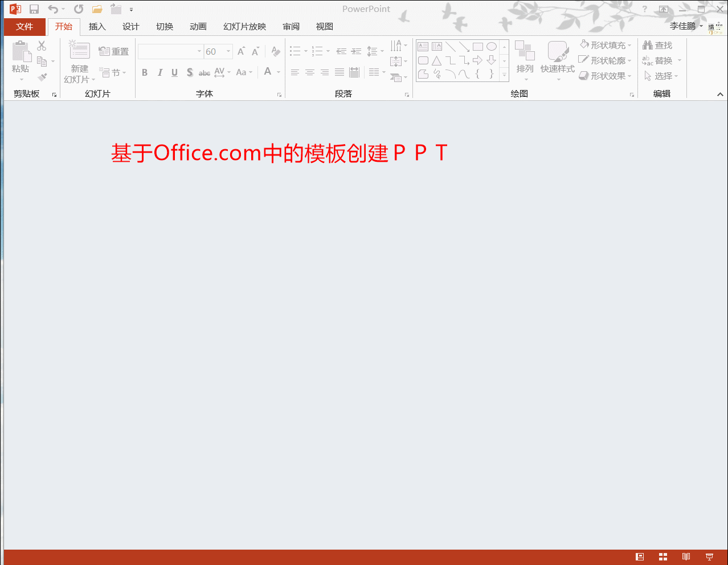Click the Format Painter brush icon
The image size is (728, 565).
click(x=42, y=76)
